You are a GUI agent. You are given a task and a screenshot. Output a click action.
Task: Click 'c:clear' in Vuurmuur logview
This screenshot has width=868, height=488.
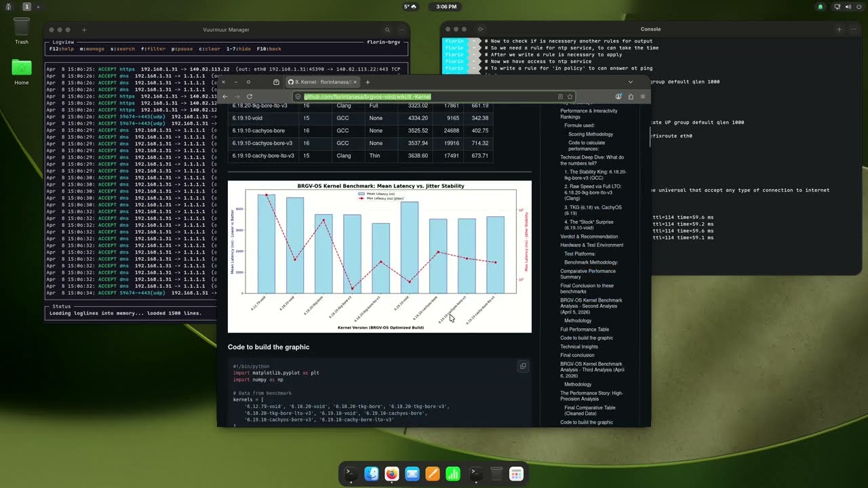(x=210, y=49)
